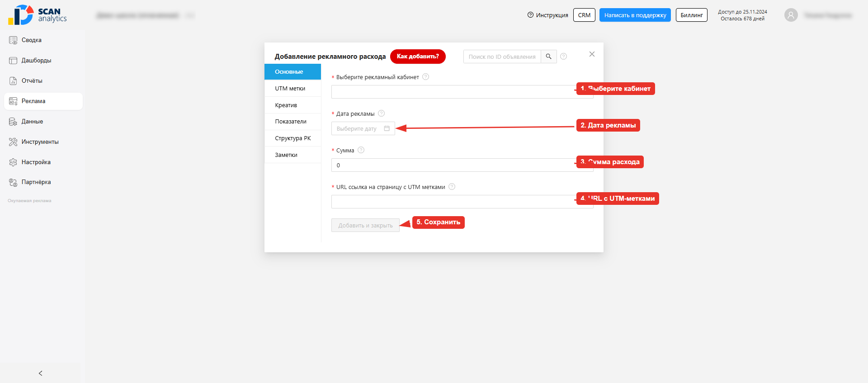Close the Добавление рекламного расхода dialog
868x383 pixels.
point(592,54)
